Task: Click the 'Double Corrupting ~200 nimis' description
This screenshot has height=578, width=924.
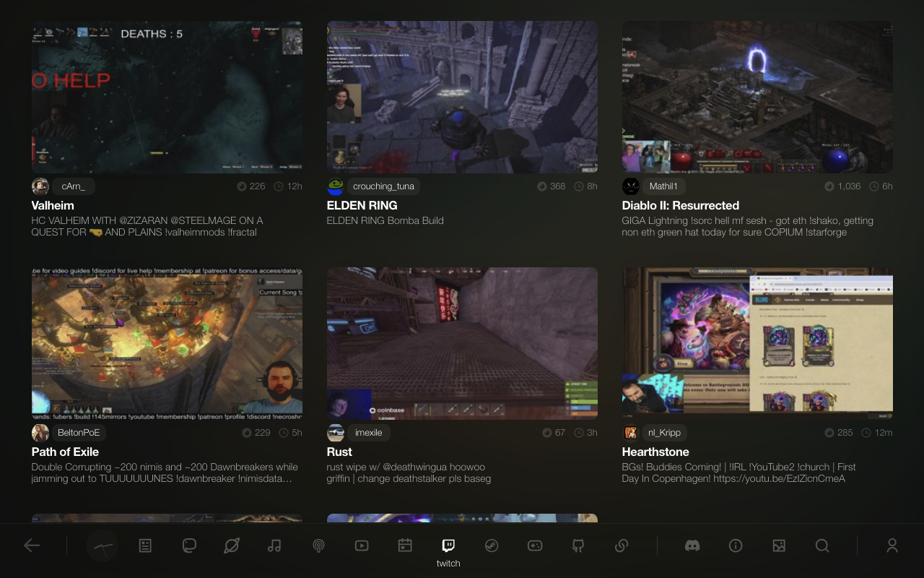Action: 165,473
